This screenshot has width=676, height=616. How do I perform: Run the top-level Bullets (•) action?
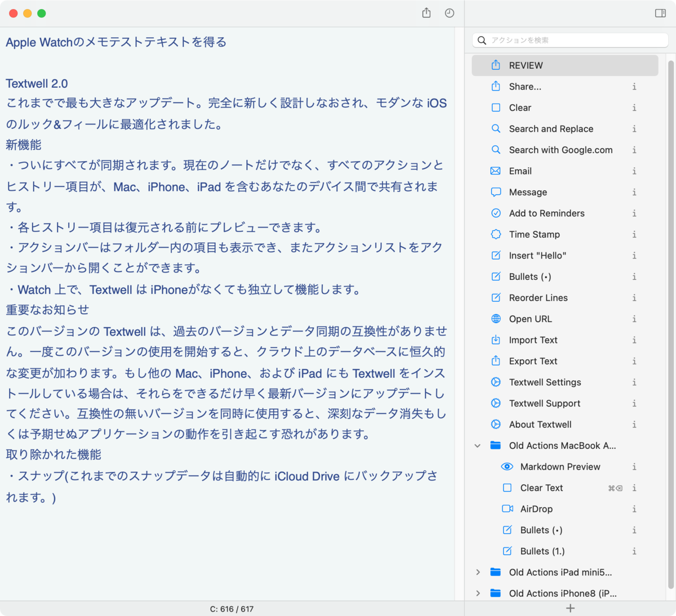[x=565, y=276]
